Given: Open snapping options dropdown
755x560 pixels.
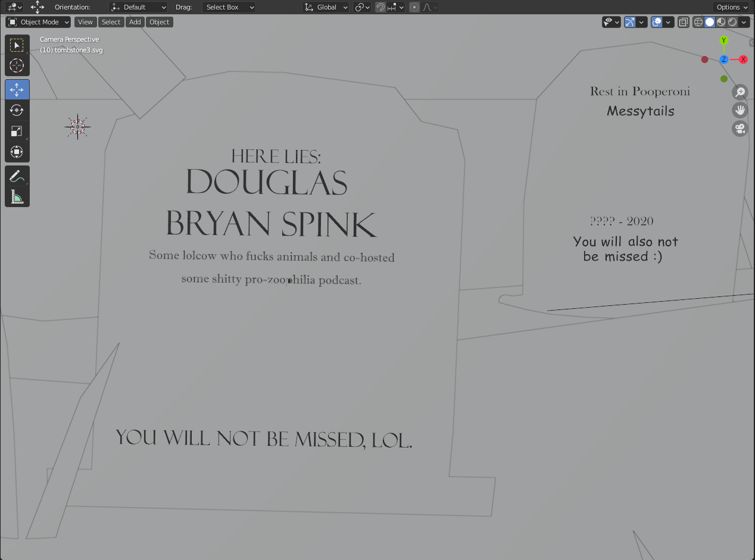Looking at the screenshot, I should [x=396, y=7].
